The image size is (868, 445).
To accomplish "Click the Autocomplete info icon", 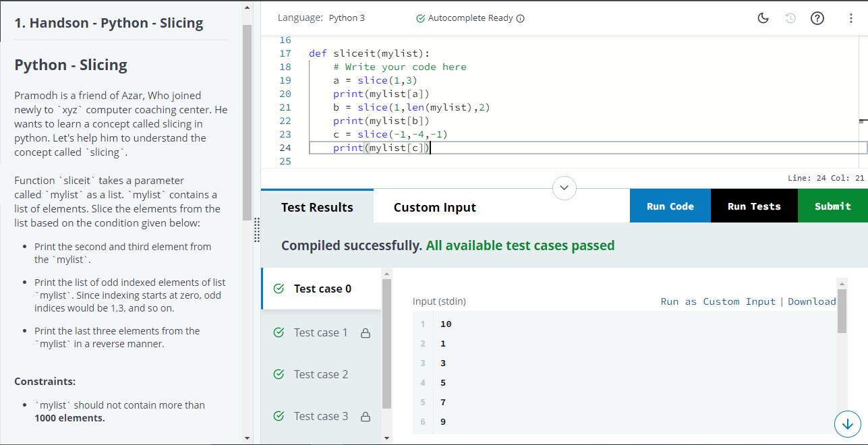I will tap(520, 18).
